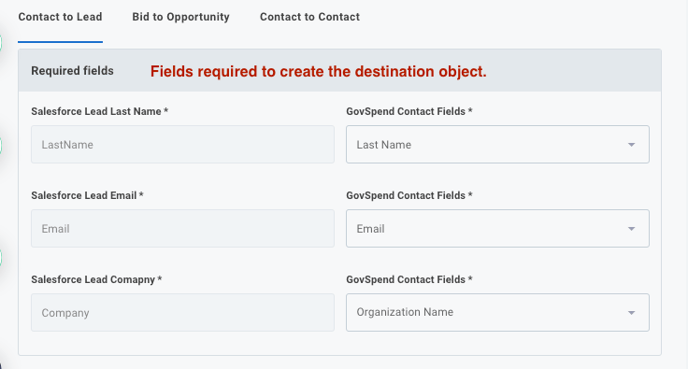This screenshot has width=688, height=369.
Task: Open the Last Name GovSpend field dropdown
Action: coord(498,144)
